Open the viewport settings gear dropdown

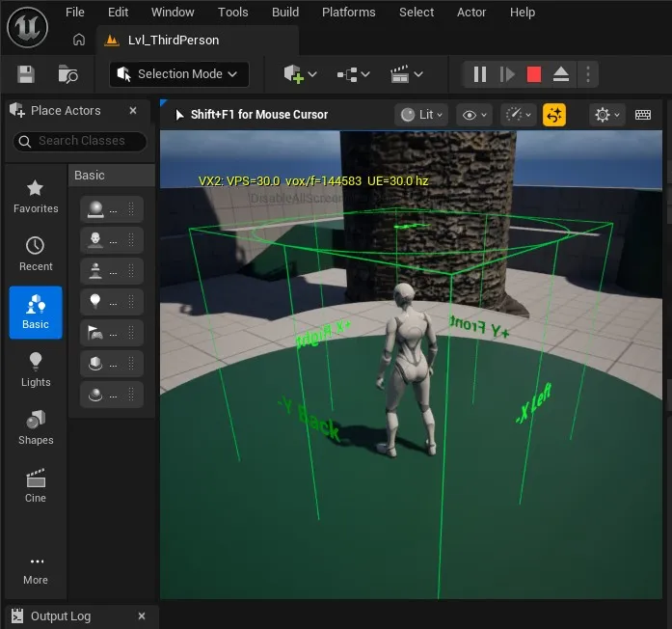(x=606, y=115)
